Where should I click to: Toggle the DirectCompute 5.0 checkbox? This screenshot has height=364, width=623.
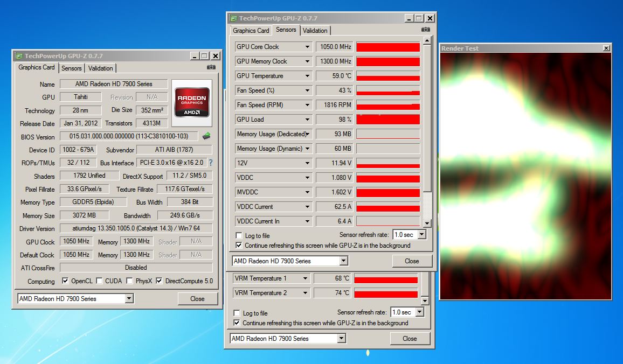pyautogui.click(x=159, y=281)
